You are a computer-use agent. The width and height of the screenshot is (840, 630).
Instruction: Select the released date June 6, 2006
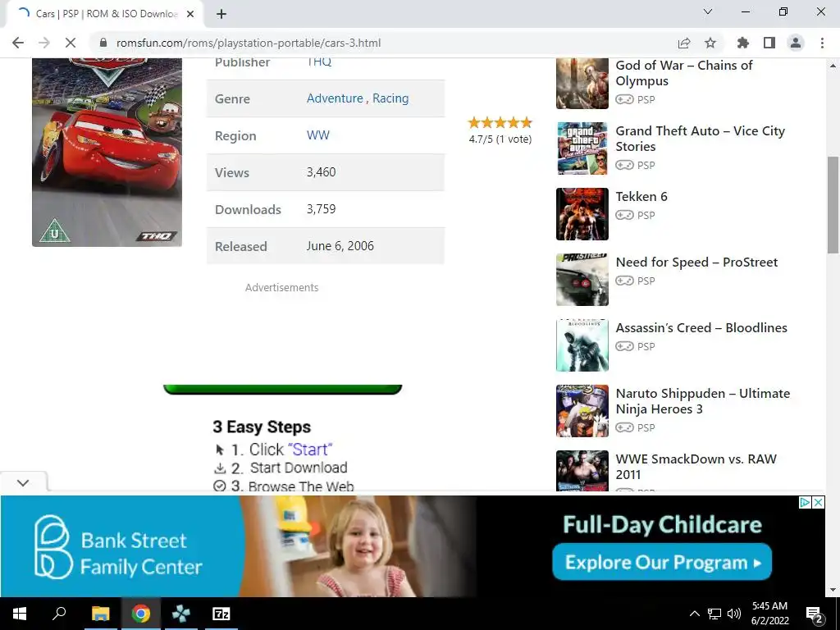pos(340,246)
